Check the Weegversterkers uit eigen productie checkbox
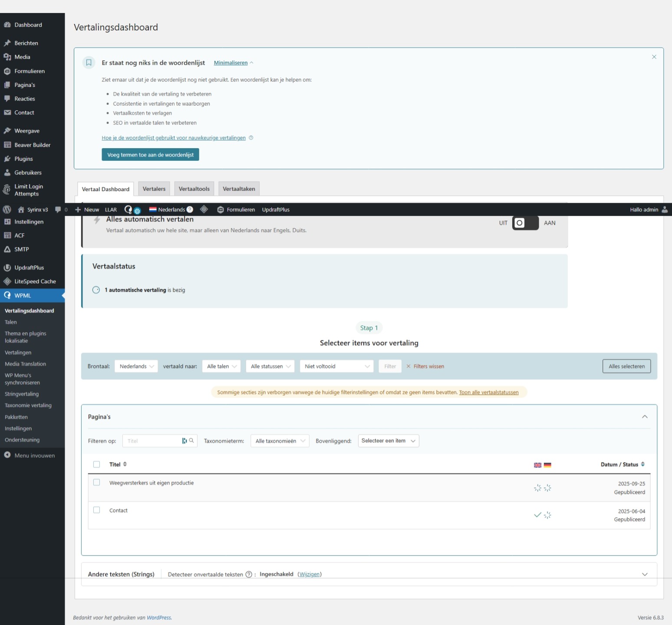This screenshot has height=625, width=672. pos(96,483)
